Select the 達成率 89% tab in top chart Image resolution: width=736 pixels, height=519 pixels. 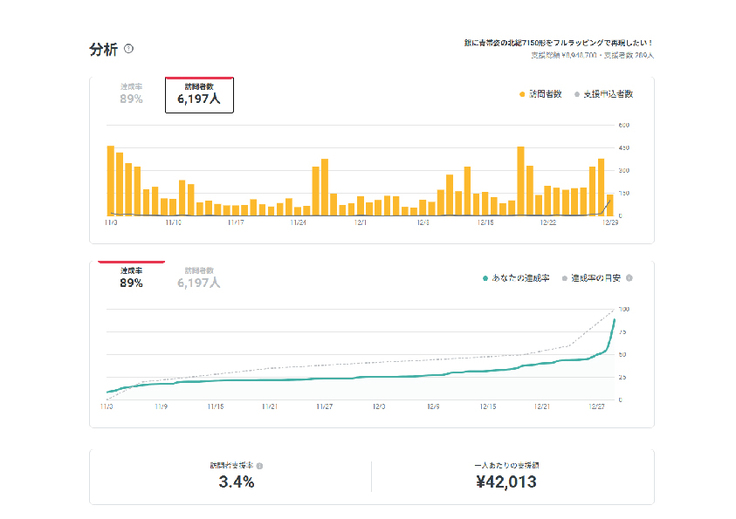pos(131,94)
